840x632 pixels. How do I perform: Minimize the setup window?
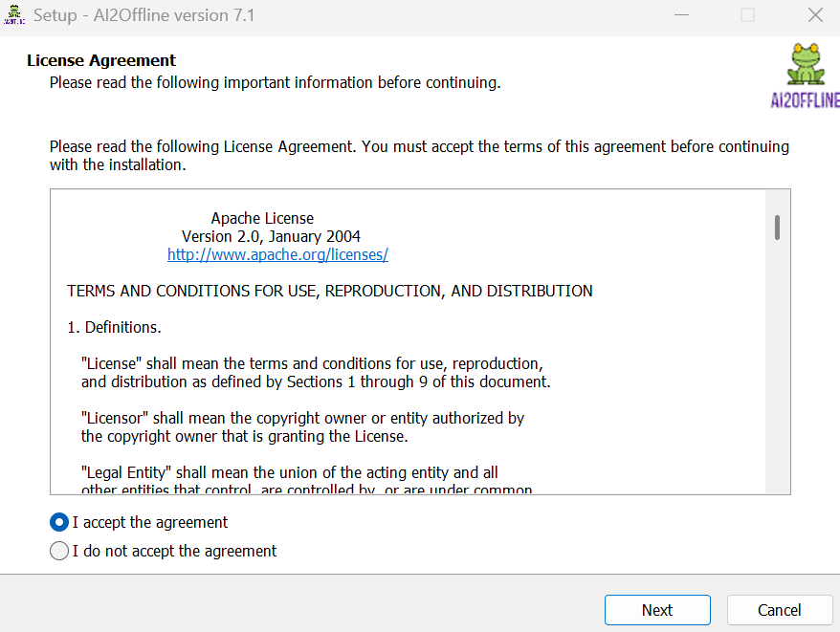[x=681, y=15]
